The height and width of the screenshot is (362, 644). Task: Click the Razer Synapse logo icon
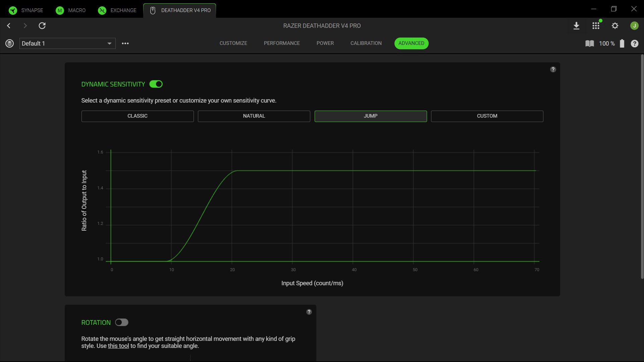pos(13,10)
